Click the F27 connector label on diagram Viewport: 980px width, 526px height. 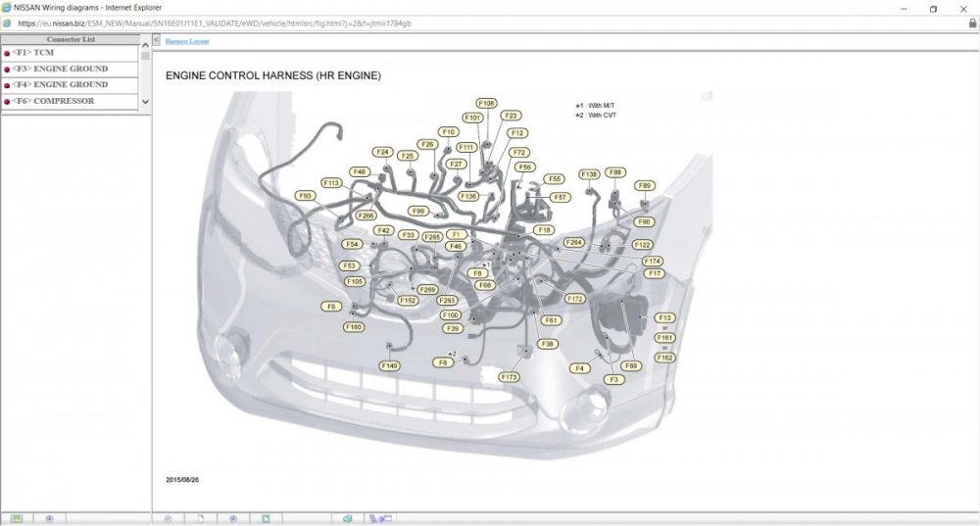tap(457, 165)
